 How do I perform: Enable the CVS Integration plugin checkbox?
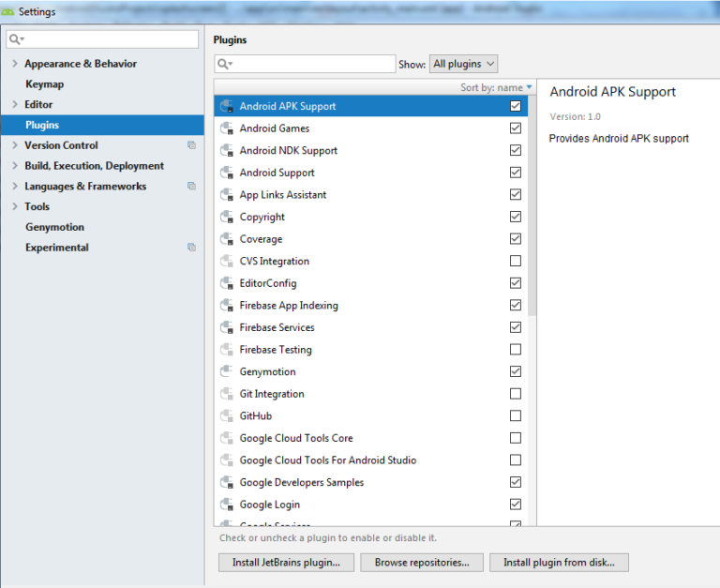pos(516,261)
